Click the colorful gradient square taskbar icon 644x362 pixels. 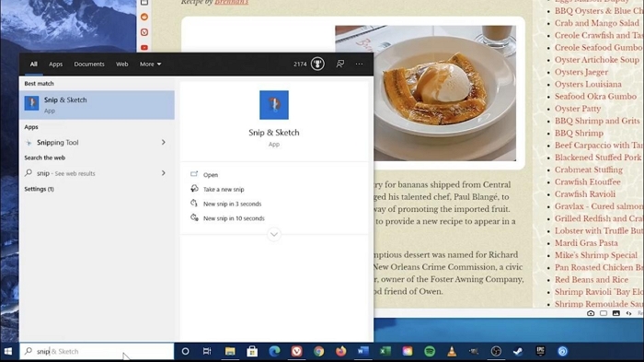(408, 351)
